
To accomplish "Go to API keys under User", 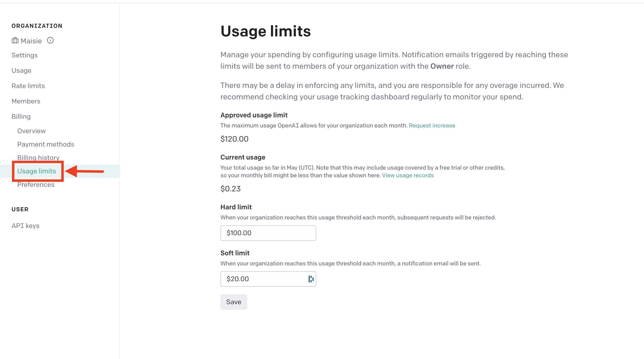I will coord(25,226).
